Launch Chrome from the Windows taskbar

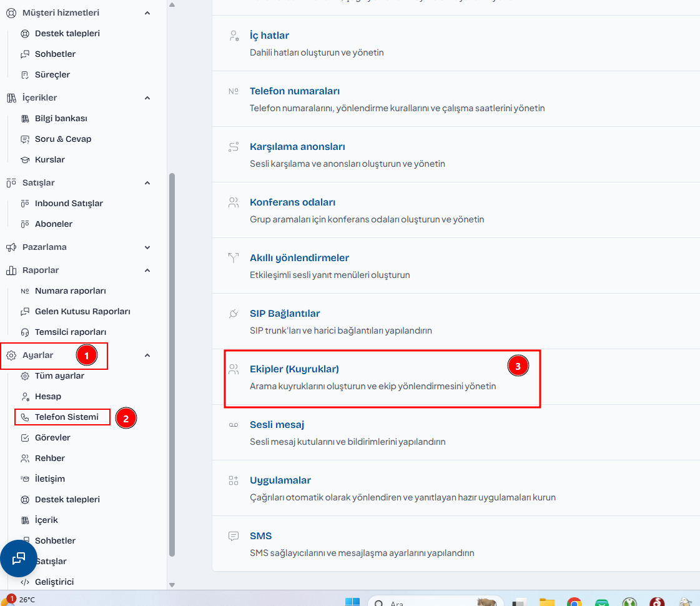click(574, 602)
